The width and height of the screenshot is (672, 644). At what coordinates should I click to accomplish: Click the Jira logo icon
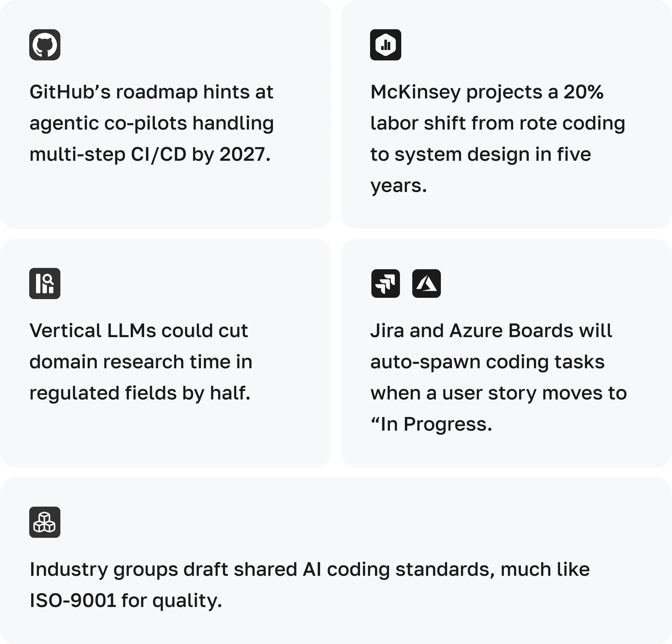pos(385,284)
